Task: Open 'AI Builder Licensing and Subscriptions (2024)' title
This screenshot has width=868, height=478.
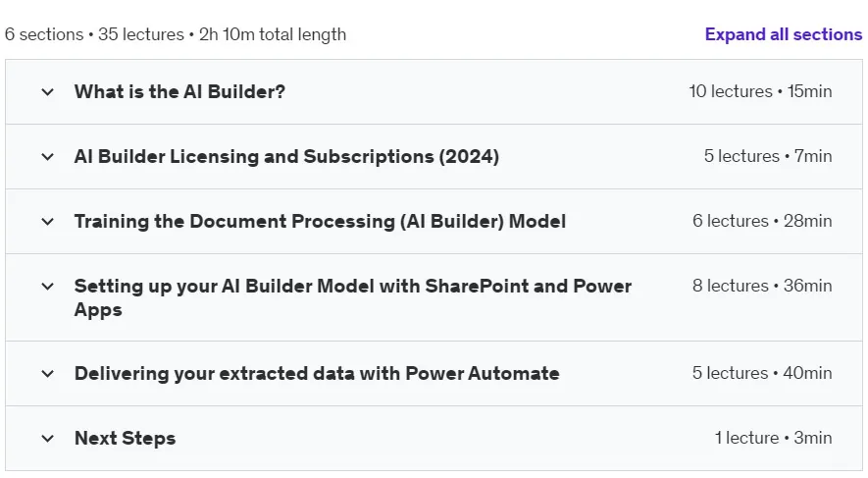Action: (x=286, y=156)
